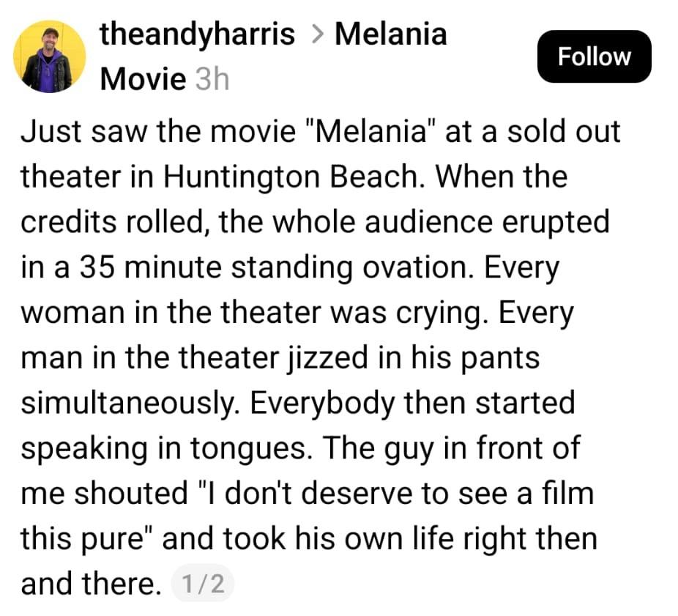Open the Melania community name in header
Viewport: 678px width, 616px height.
[x=390, y=34]
